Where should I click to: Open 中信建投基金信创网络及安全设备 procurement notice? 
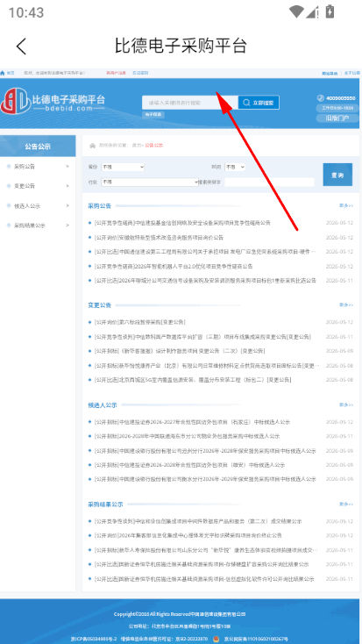click(182, 223)
